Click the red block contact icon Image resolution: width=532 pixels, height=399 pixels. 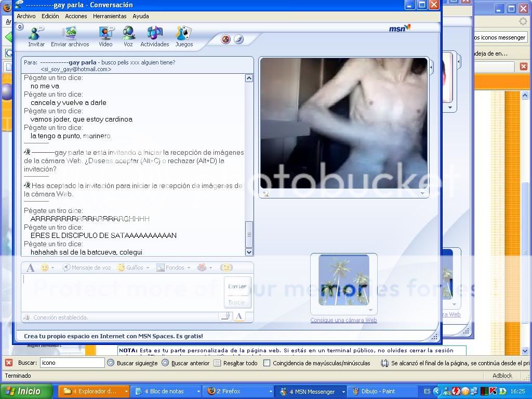coord(226,39)
